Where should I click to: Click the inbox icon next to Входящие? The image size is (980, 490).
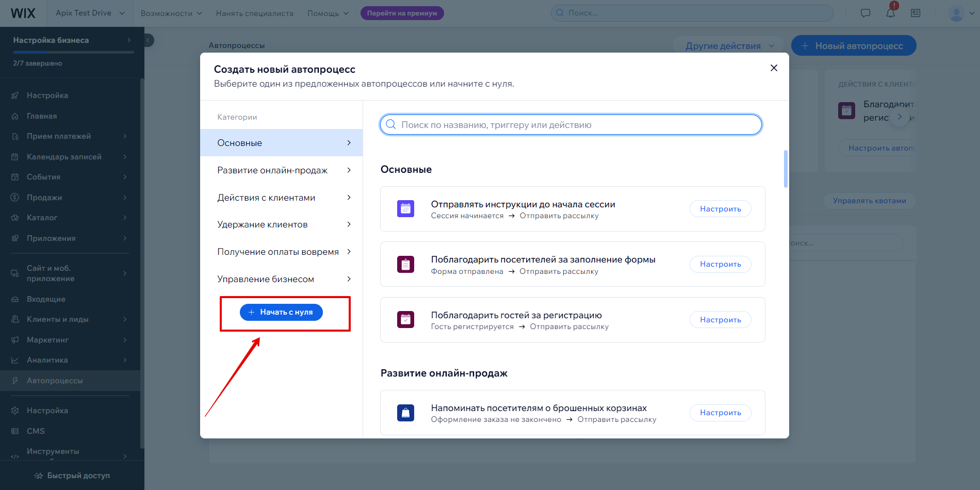pyautogui.click(x=15, y=299)
